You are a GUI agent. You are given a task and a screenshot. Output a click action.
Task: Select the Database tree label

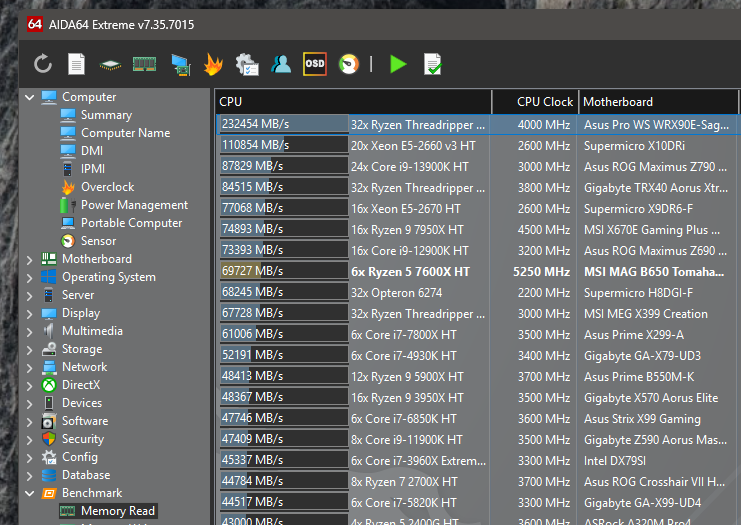coord(86,475)
